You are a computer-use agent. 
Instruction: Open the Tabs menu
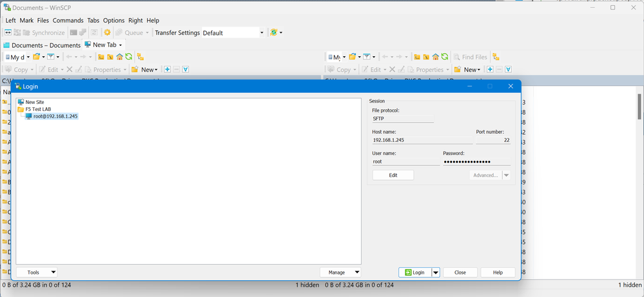[93, 20]
